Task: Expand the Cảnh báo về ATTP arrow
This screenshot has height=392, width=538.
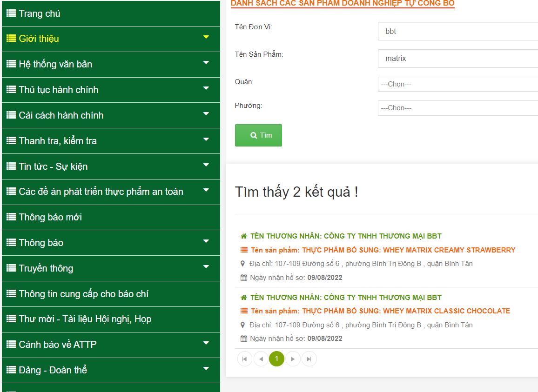Action: [206, 343]
